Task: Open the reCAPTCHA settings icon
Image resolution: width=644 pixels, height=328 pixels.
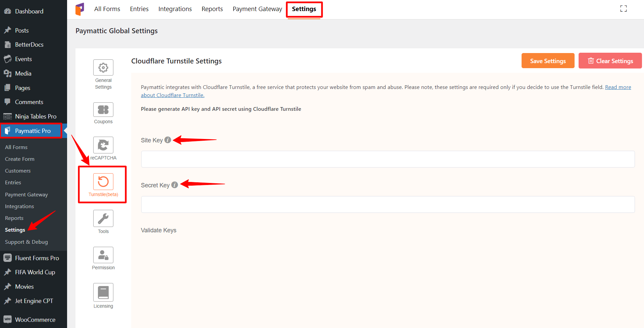Action: coord(103,145)
